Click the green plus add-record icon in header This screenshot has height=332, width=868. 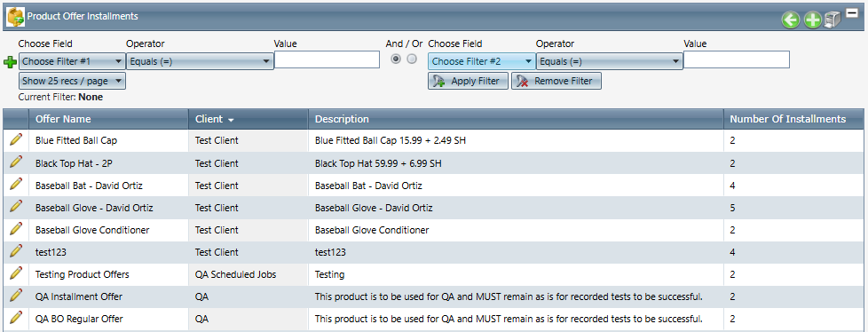click(x=812, y=20)
